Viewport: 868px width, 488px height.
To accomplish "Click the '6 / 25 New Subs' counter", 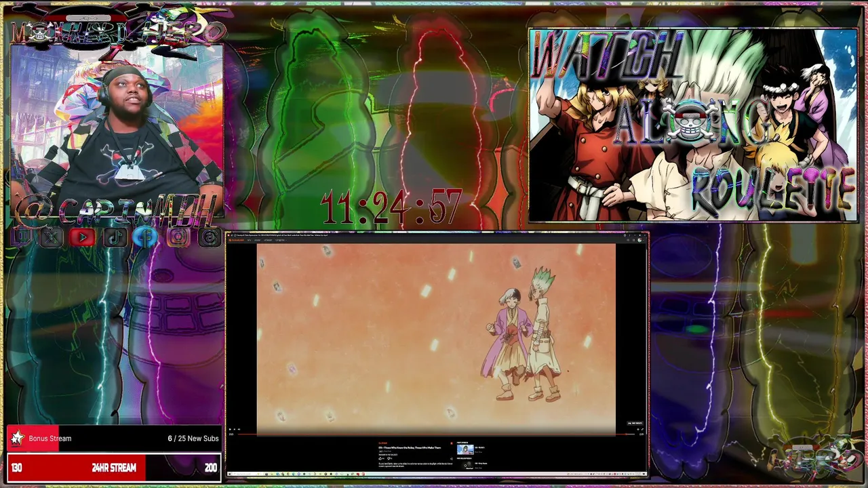I will tap(193, 439).
